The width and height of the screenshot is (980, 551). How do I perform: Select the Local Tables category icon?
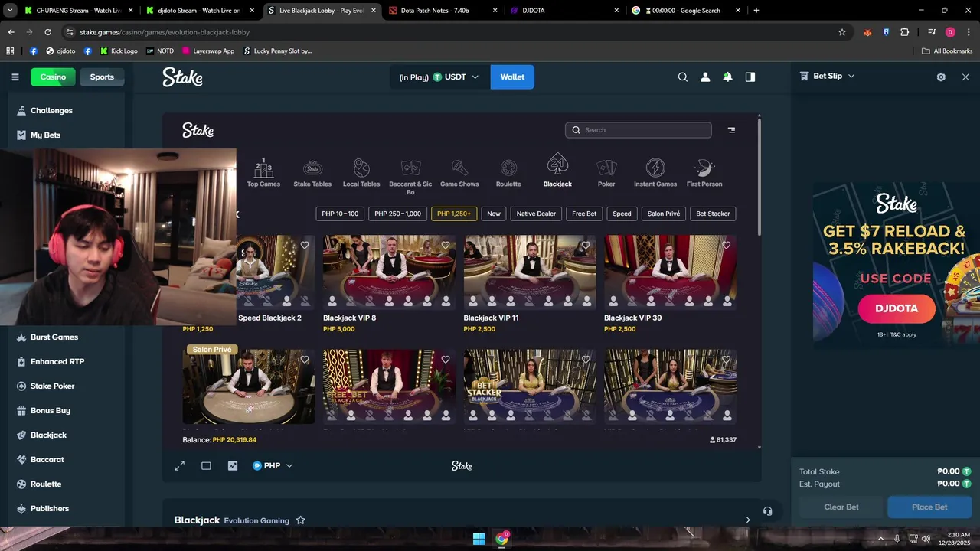coord(361,172)
